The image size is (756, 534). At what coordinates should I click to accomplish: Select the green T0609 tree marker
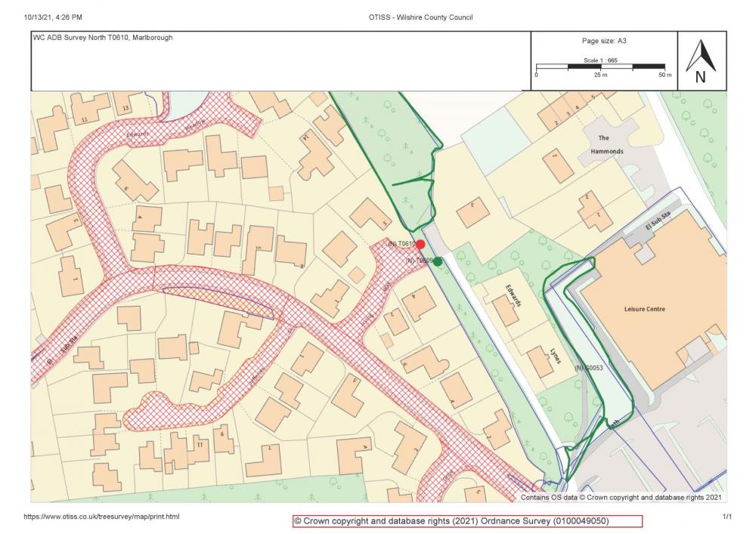(438, 261)
